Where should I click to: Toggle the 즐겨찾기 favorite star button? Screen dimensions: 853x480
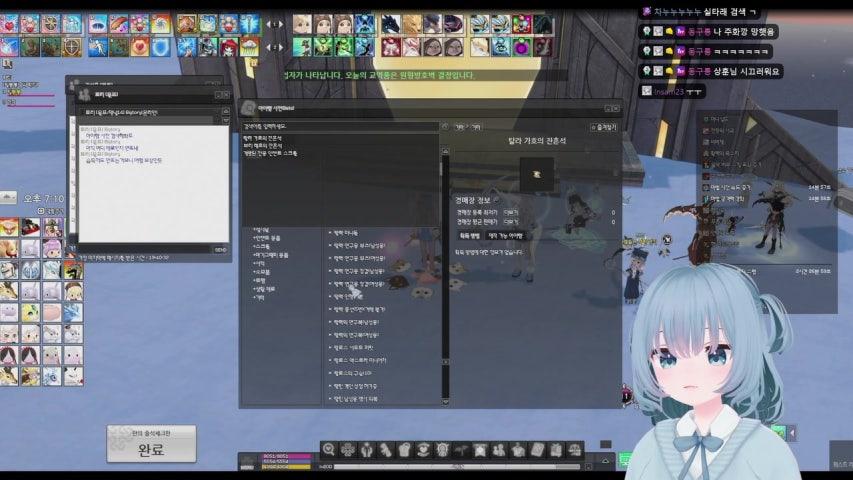(x=604, y=127)
